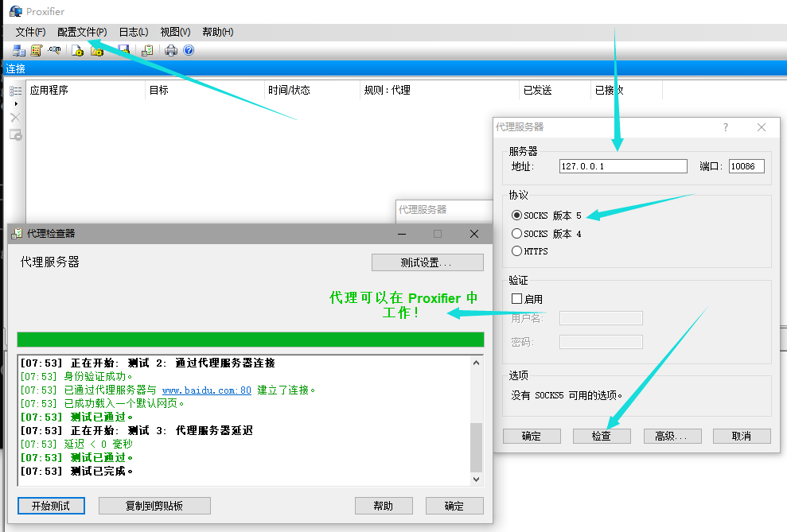The width and height of the screenshot is (787, 532).
Task: Open the 日志(L) menu
Action: coord(134,32)
